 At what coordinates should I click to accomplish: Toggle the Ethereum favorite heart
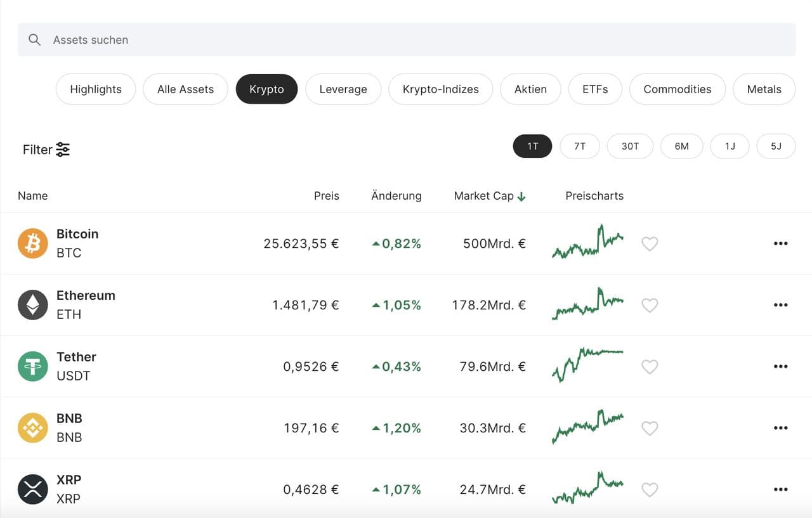click(x=650, y=305)
